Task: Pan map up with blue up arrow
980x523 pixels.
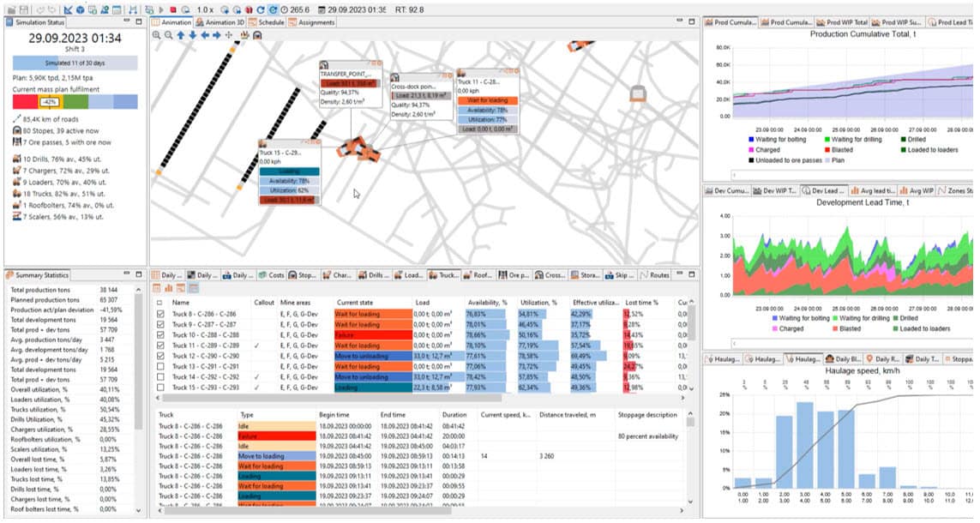Action: click(181, 35)
